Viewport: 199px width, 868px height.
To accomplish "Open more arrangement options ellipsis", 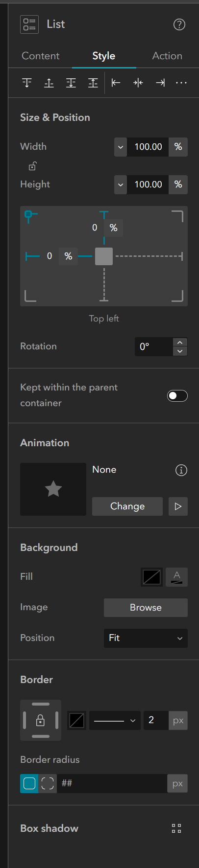I will pyautogui.click(x=181, y=83).
